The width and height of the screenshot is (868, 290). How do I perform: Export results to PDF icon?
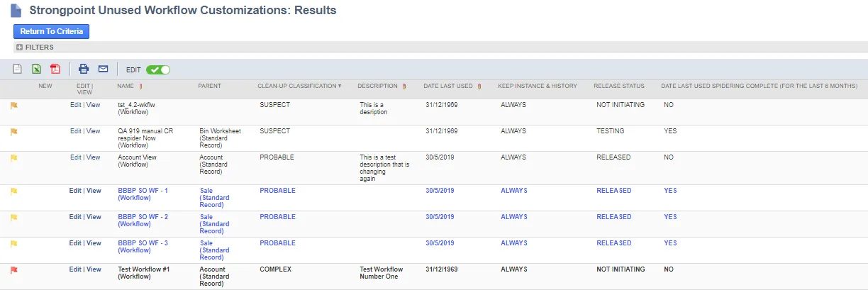click(x=55, y=69)
